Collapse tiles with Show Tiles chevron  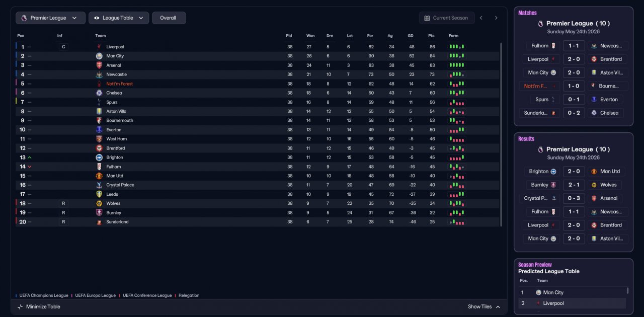click(x=498, y=307)
